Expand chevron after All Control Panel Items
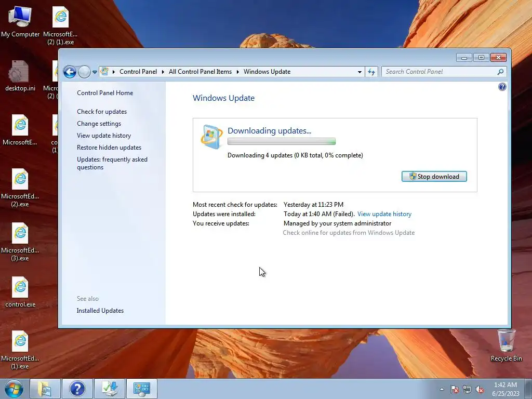The height and width of the screenshot is (399, 532). tap(237, 72)
